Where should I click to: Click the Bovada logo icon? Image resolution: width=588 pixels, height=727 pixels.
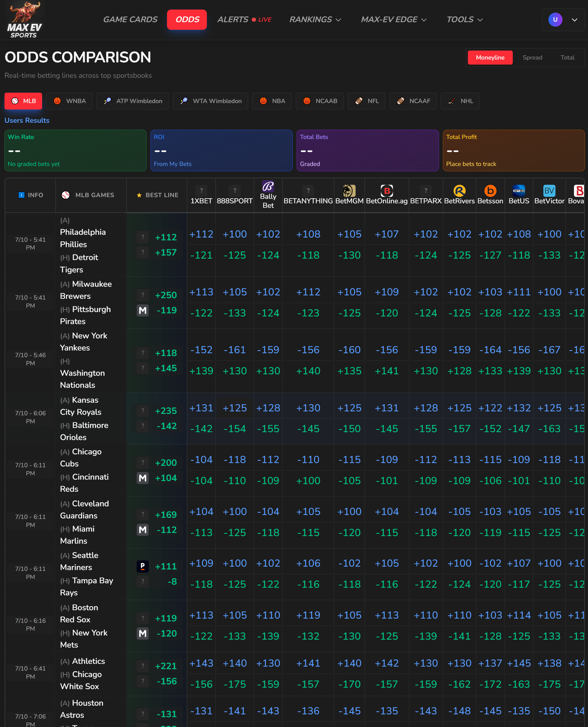point(579,190)
